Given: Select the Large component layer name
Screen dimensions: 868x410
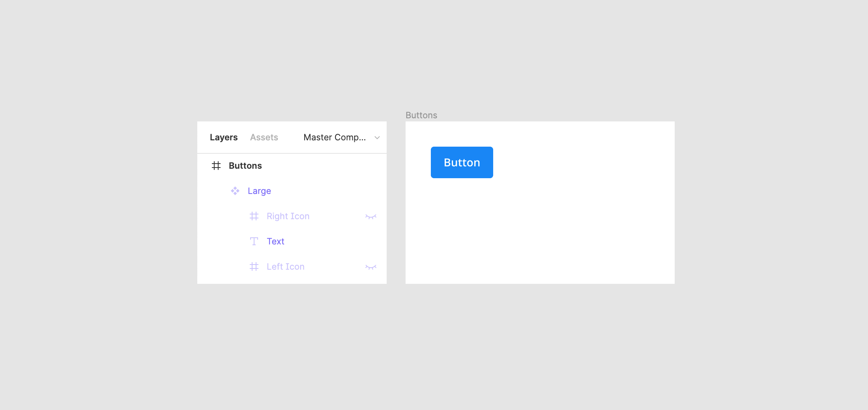Looking at the screenshot, I should (259, 191).
